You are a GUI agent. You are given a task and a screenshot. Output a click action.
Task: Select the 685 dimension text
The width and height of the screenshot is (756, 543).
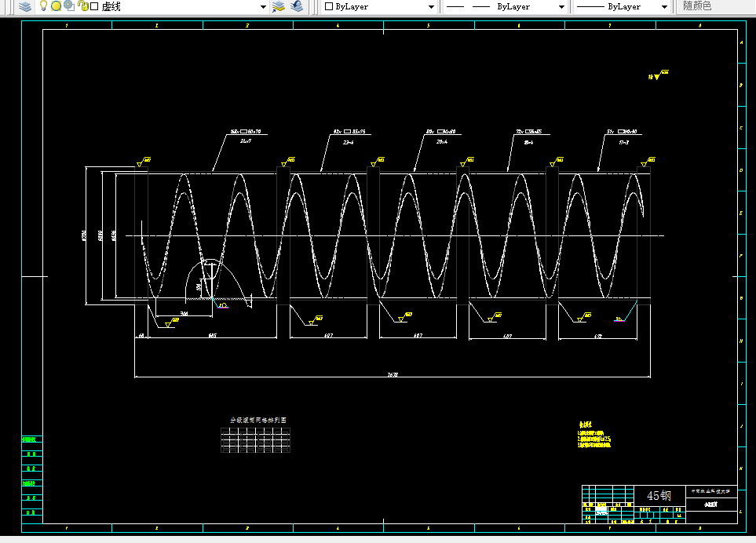tap(212, 335)
